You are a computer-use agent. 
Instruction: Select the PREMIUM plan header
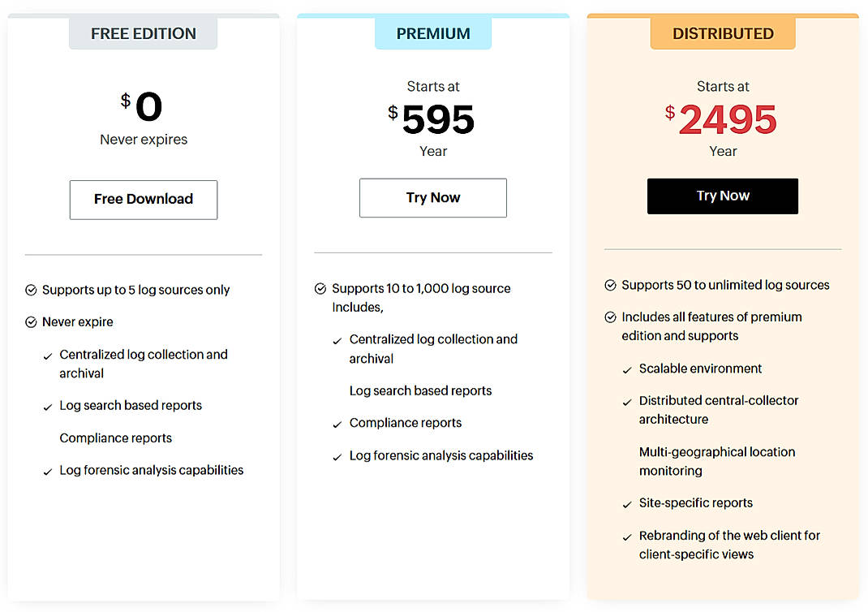tap(432, 33)
